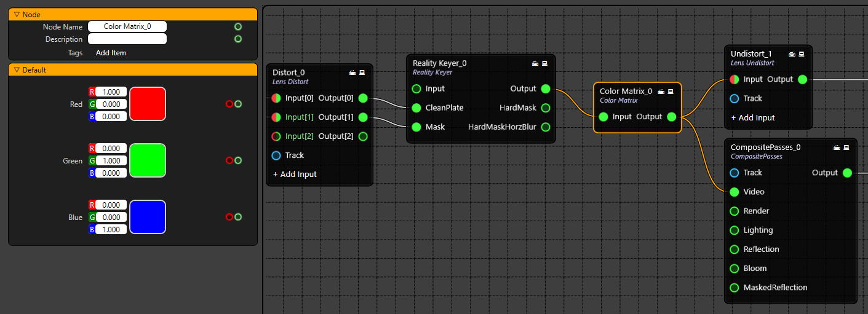Click the CleanPlate pin on Reality Keyer_0
The image size is (868, 314).
(416, 108)
